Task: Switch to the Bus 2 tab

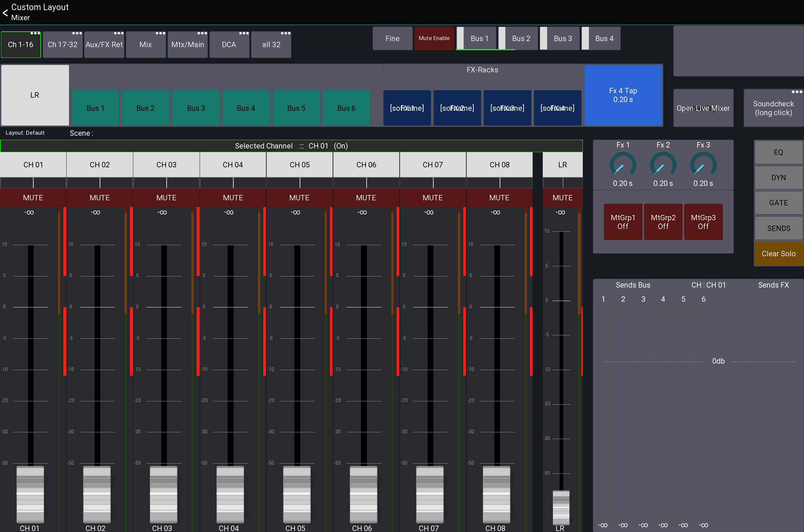Action: [521, 38]
